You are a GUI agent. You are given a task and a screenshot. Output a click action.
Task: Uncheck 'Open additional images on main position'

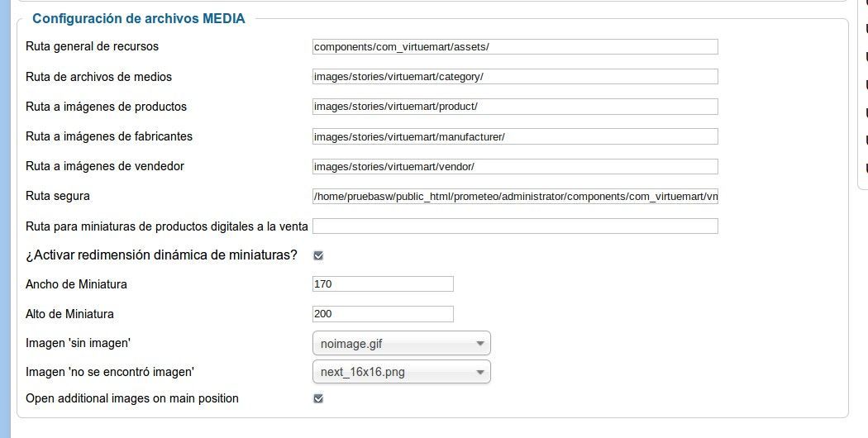click(x=318, y=398)
